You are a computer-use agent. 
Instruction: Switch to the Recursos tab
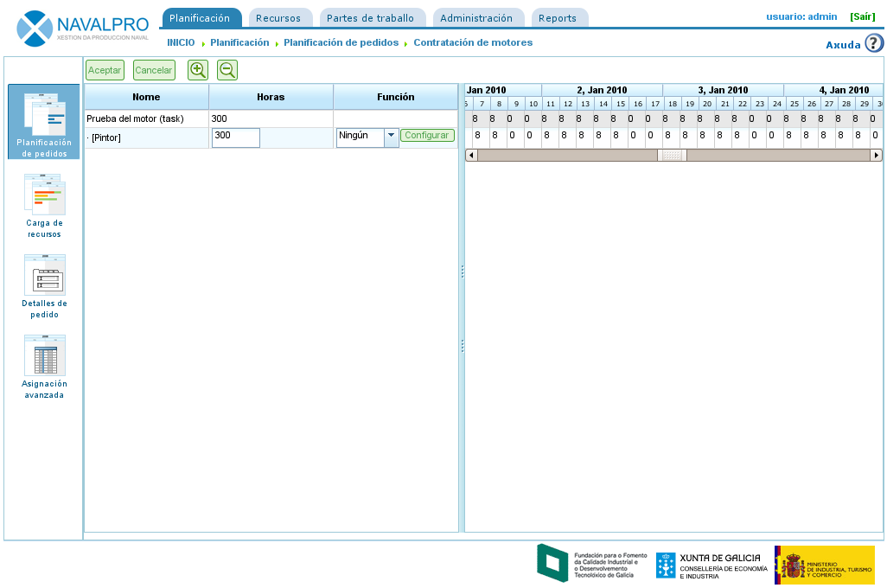tap(278, 18)
